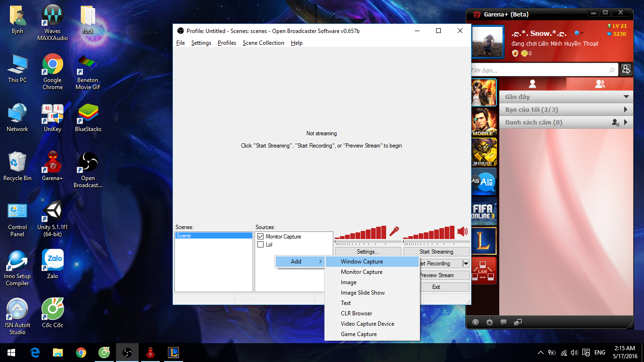This screenshot has width=644, height=362.
Task: Choose Image Slide Show option
Action: click(x=372, y=293)
